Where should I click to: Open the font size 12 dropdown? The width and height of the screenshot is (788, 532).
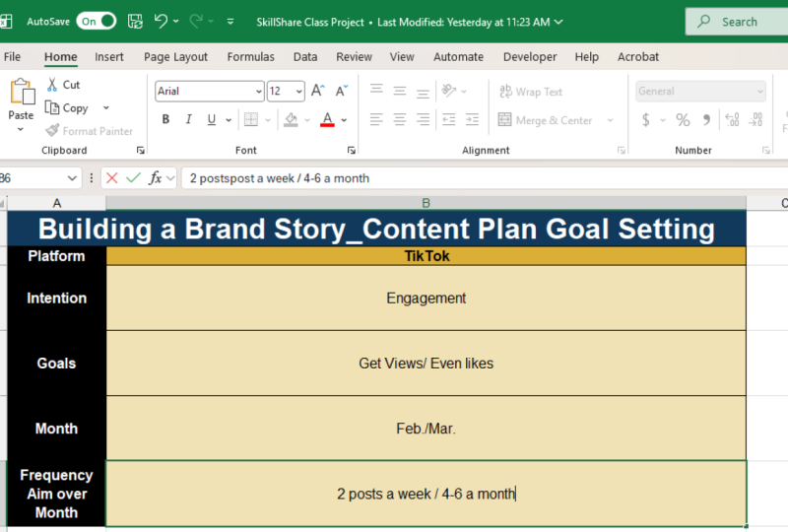[x=299, y=92]
